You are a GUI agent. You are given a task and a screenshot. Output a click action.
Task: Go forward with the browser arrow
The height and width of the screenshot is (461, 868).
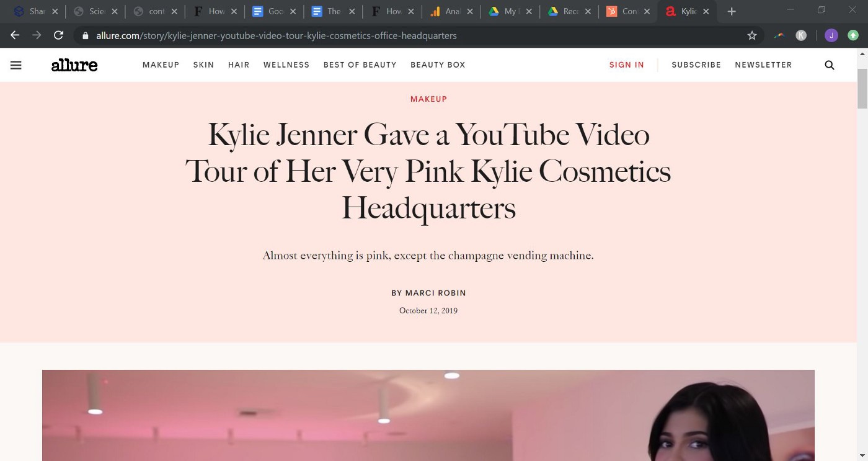[37, 35]
